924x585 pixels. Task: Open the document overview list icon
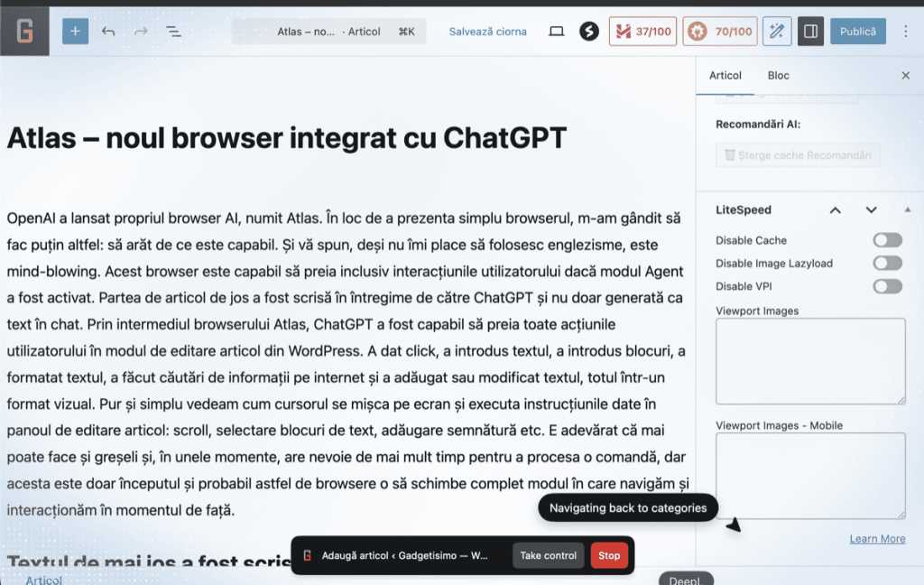pyautogui.click(x=173, y=32)
